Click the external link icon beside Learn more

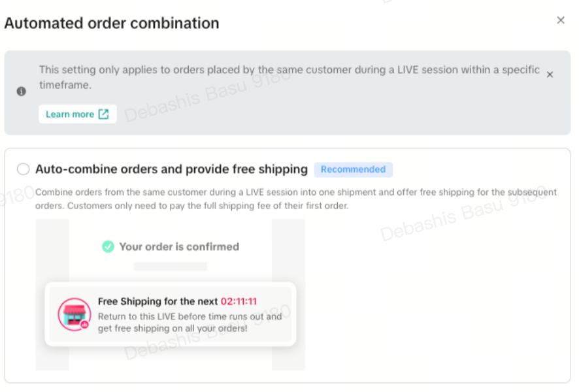[103, 114]
